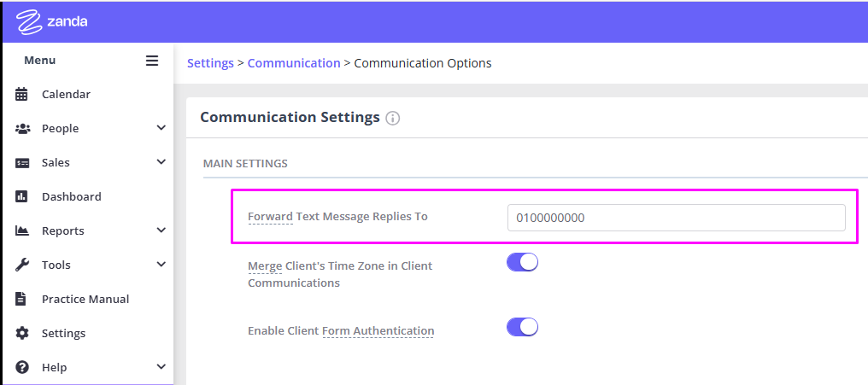The image size is (868, 385).
Task: Open the Communication breadcrumb link
Action: click(x=294, y=63)
